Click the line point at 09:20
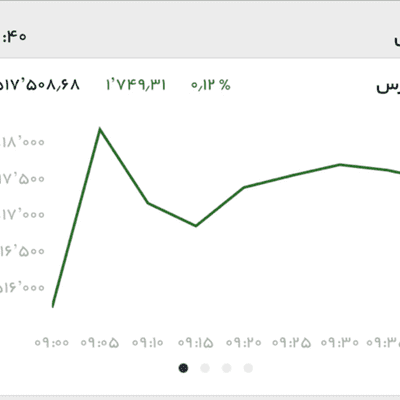This screenshot has width=400, height=400. (244, 187)
